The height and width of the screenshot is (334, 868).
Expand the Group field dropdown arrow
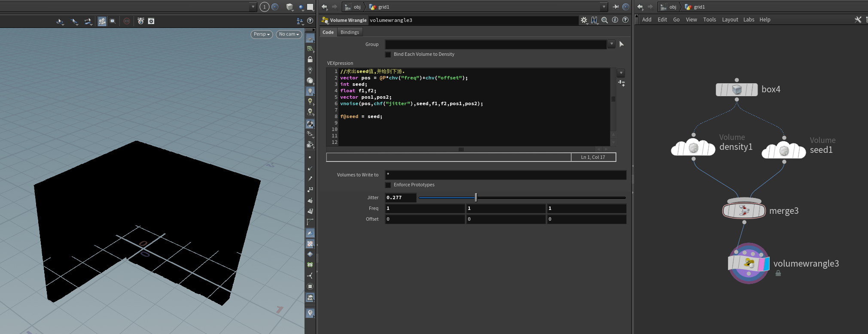[x=611, y=44]
